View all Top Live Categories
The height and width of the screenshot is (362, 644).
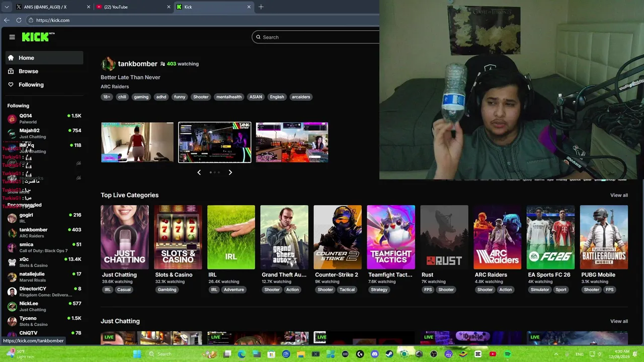pos(619,195)
